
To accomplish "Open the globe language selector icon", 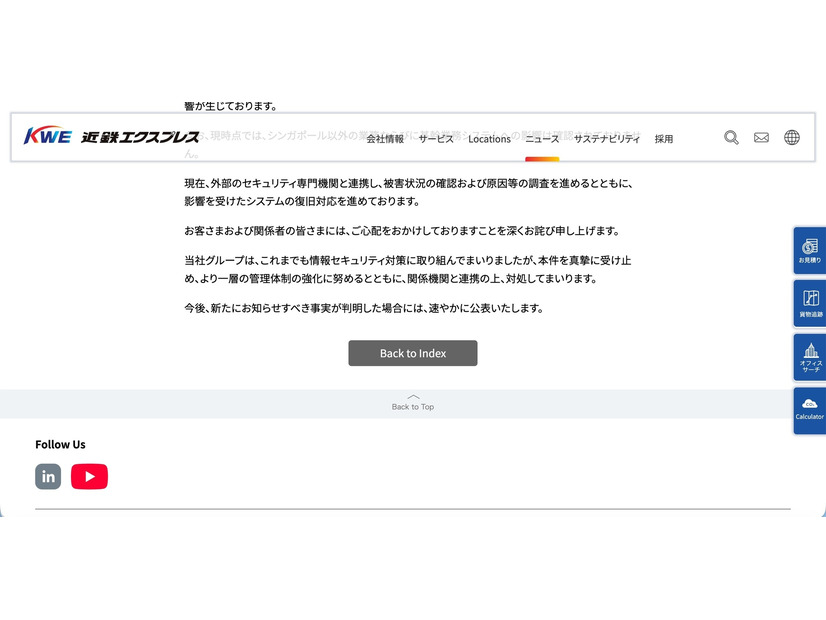I will click(792, 137).
